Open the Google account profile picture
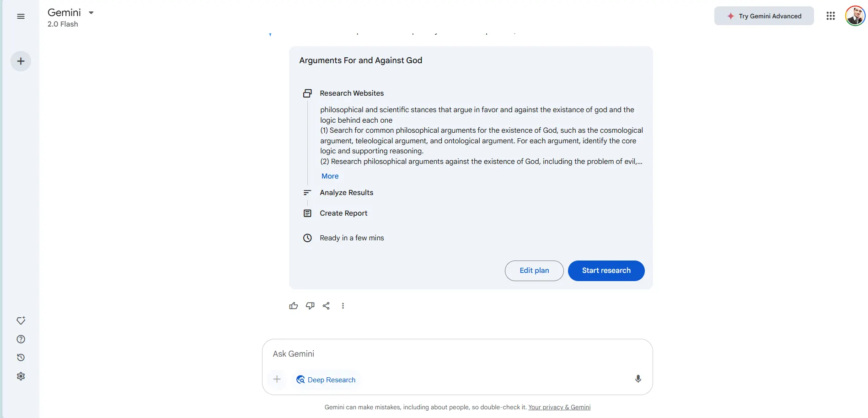This screenshot has height=418, width=868. tap(855, 16)
